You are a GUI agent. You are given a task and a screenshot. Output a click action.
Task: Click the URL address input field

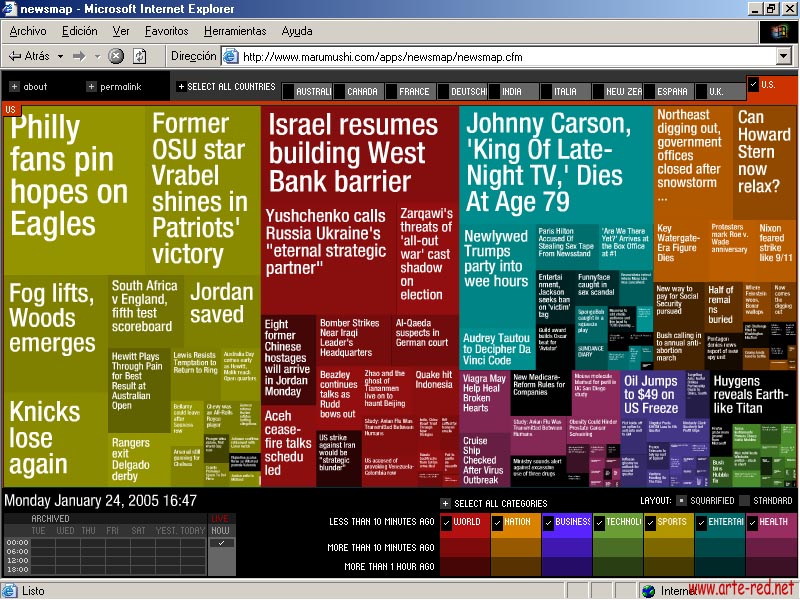(500, 57)
